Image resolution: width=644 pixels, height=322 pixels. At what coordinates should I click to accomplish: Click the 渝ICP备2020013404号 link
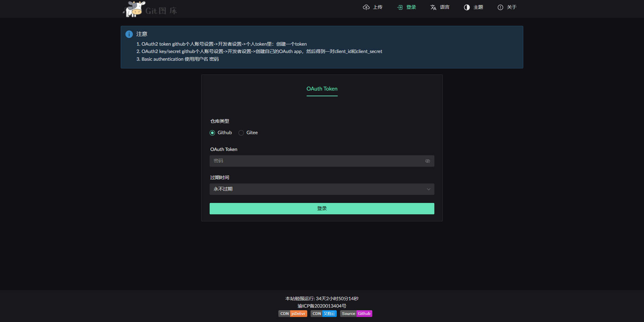(x=322, y=306)
